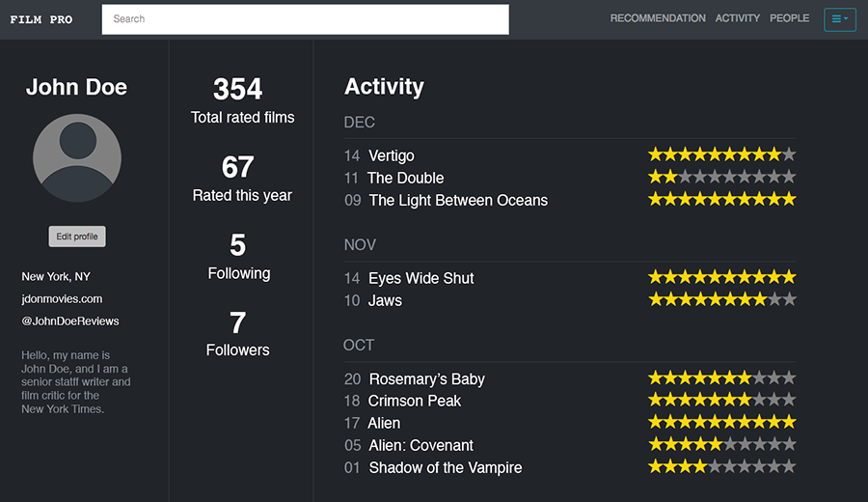The height and width of the screenshot is (502, 868).
Task: Click Shadow of the Vampire's star rating
Action: (x=721, y=466)
